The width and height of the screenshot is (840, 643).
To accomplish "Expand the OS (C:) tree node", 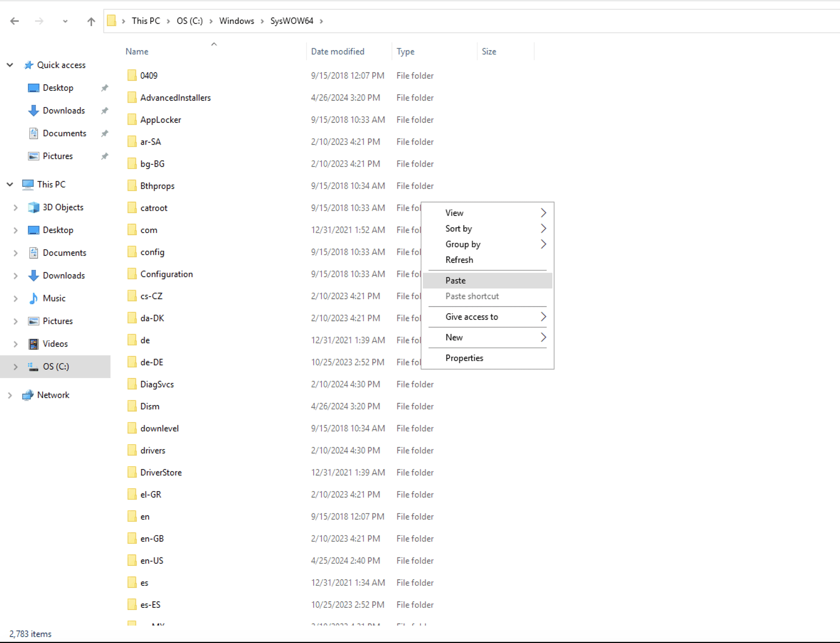I will [16, 366].
